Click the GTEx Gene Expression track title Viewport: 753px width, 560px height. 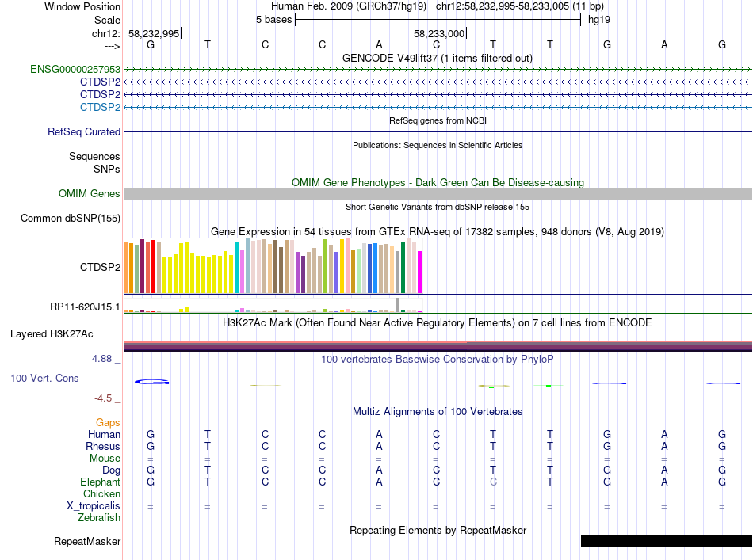tap(438, 232)
